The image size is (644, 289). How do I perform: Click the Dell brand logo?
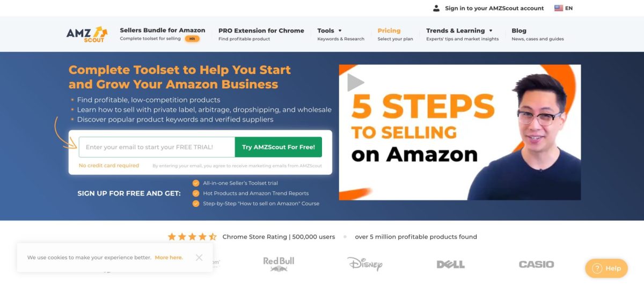[450, 264]
